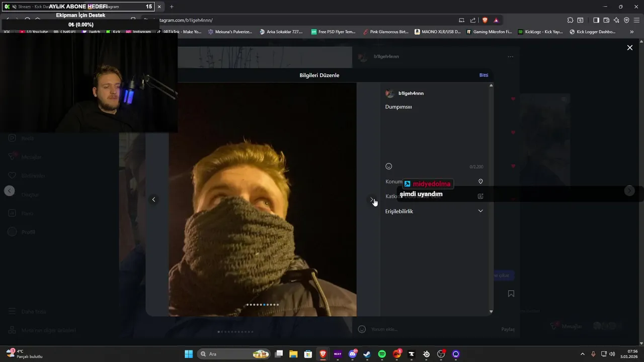644x362 pixels.
Task: Open the Mekuna's Pulverize... bookmark
Action: 229,32
